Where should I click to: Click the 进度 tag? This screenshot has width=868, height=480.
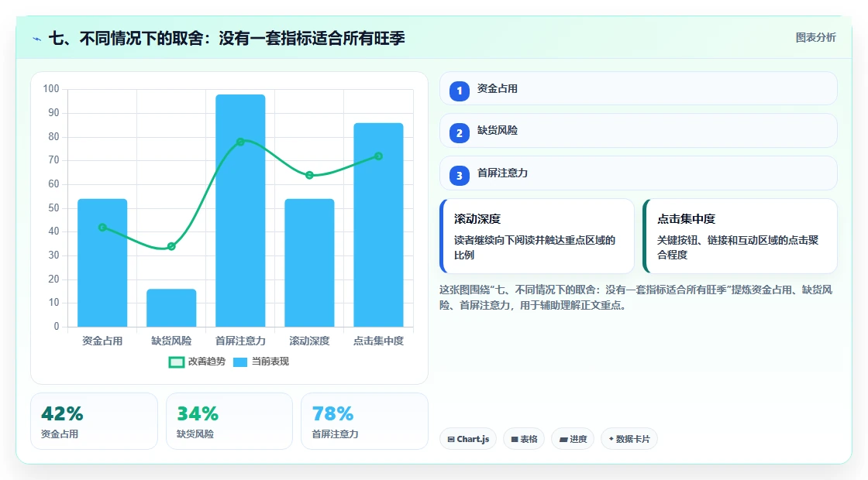click(573, 439)
